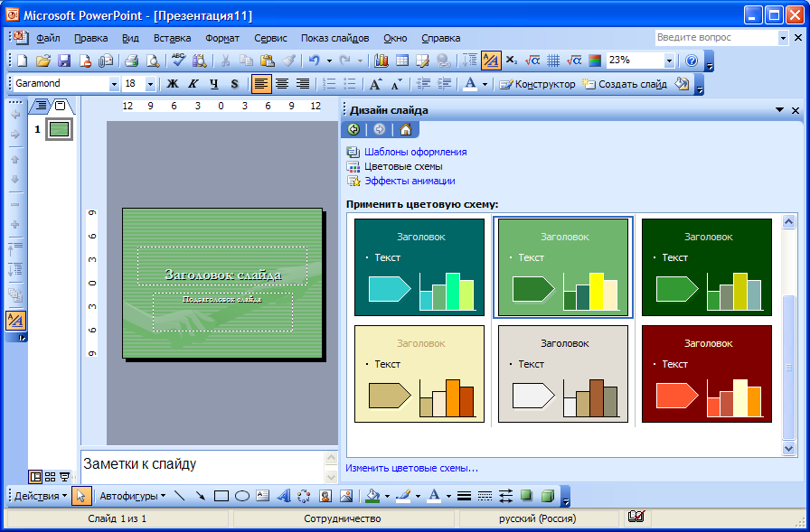Open the font size 18 dropdown
The height and width of the screenshot is (532, 810).
point(150,84)
